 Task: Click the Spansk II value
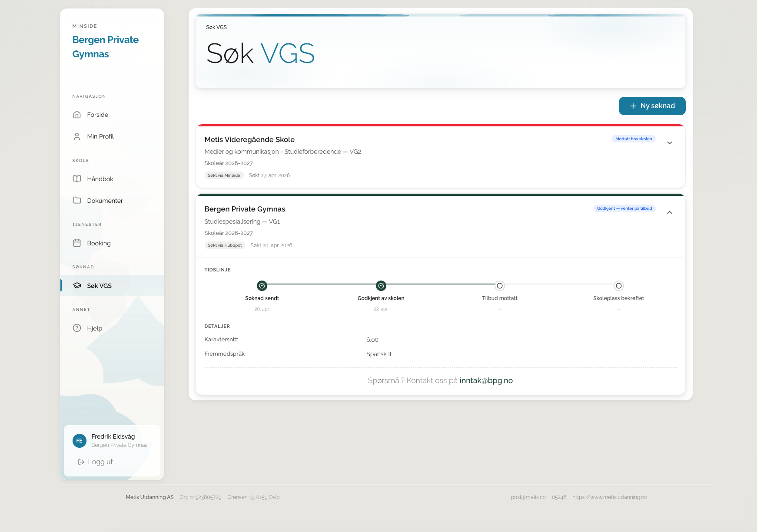[378, 354]
